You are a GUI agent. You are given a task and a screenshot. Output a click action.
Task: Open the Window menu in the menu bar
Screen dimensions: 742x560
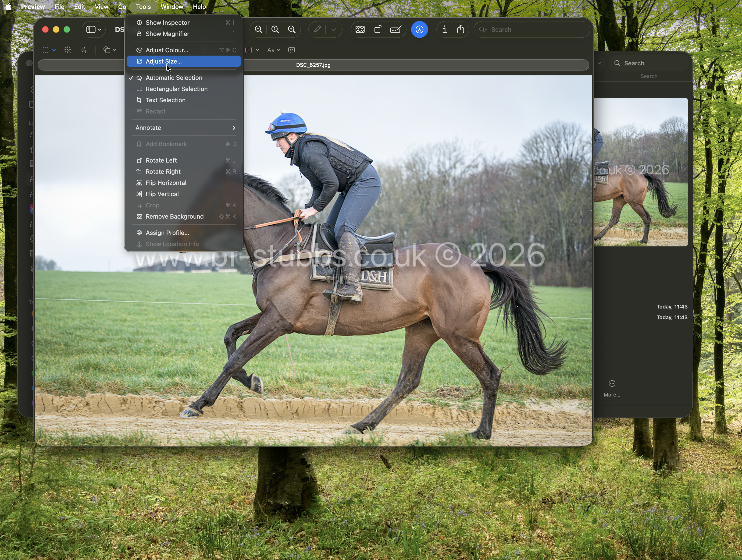[x=172, y=6]
